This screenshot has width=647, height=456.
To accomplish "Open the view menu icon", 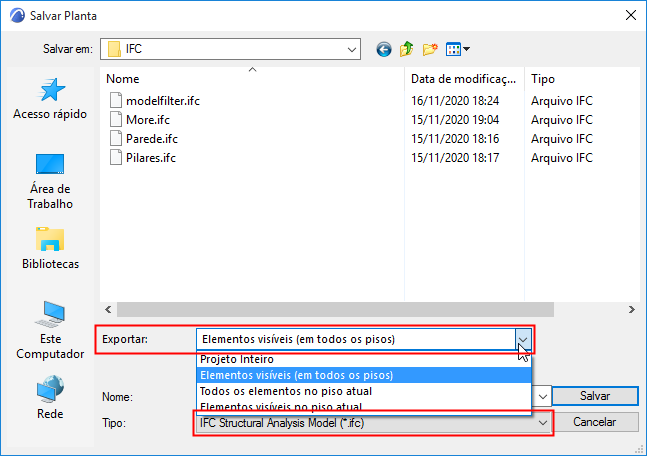I will (x=458, y=50).
